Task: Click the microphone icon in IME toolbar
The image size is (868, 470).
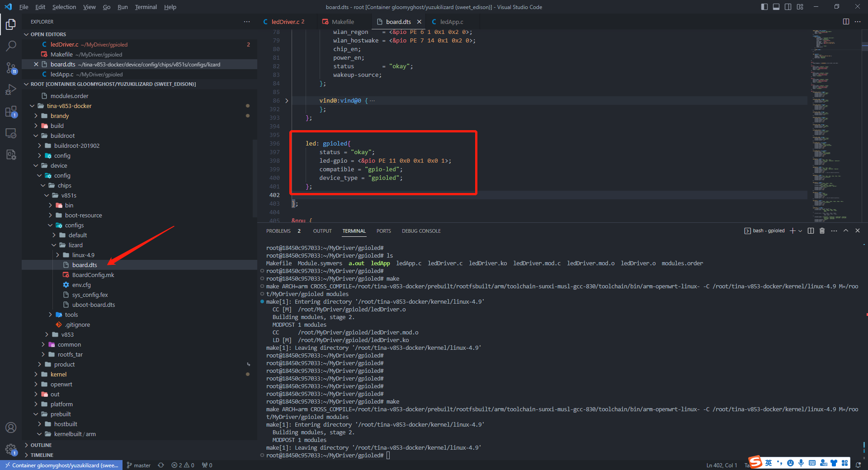Action: coord(801,463)
